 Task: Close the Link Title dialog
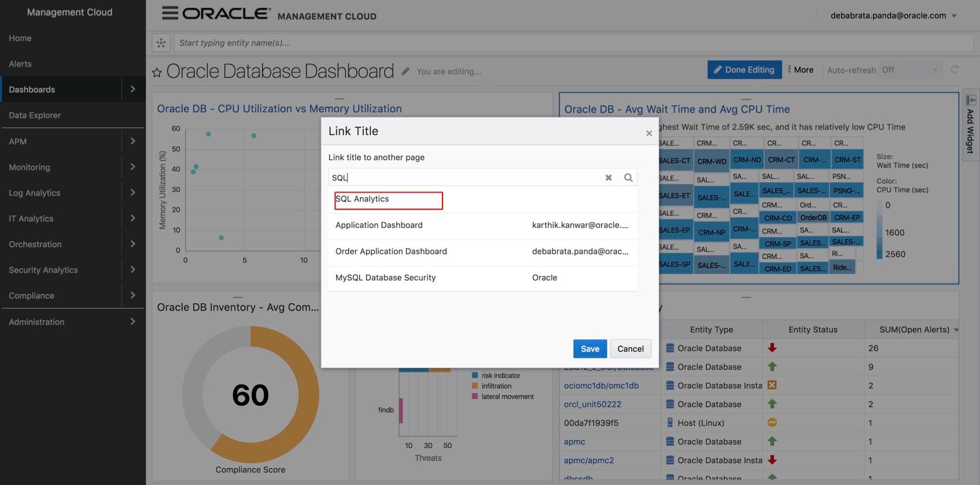coord(649,133)
